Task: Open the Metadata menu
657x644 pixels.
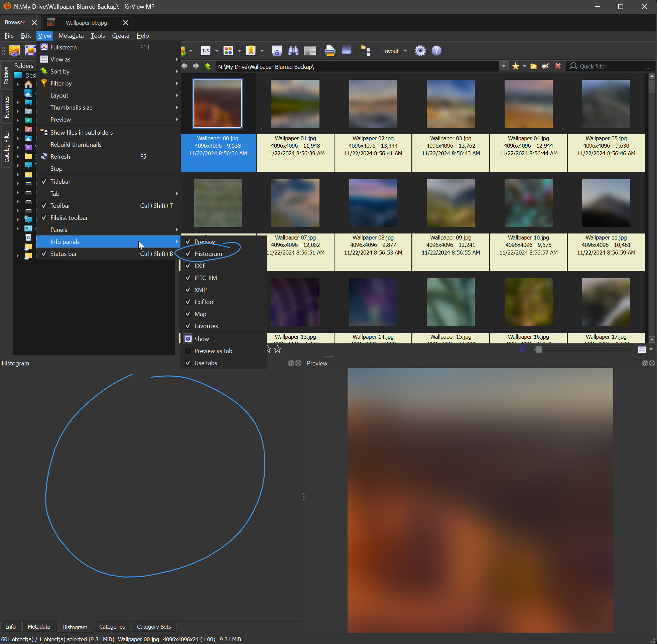Action: [x=71, y=35]
